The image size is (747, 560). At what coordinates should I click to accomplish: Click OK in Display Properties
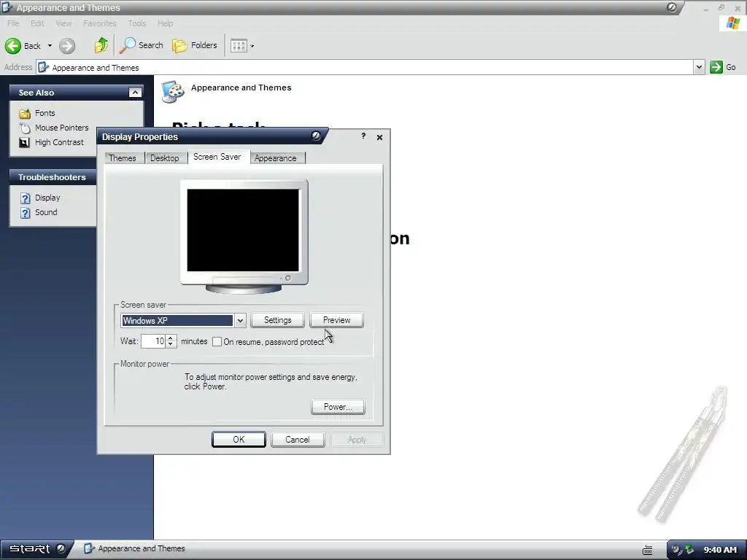(239, 440)
